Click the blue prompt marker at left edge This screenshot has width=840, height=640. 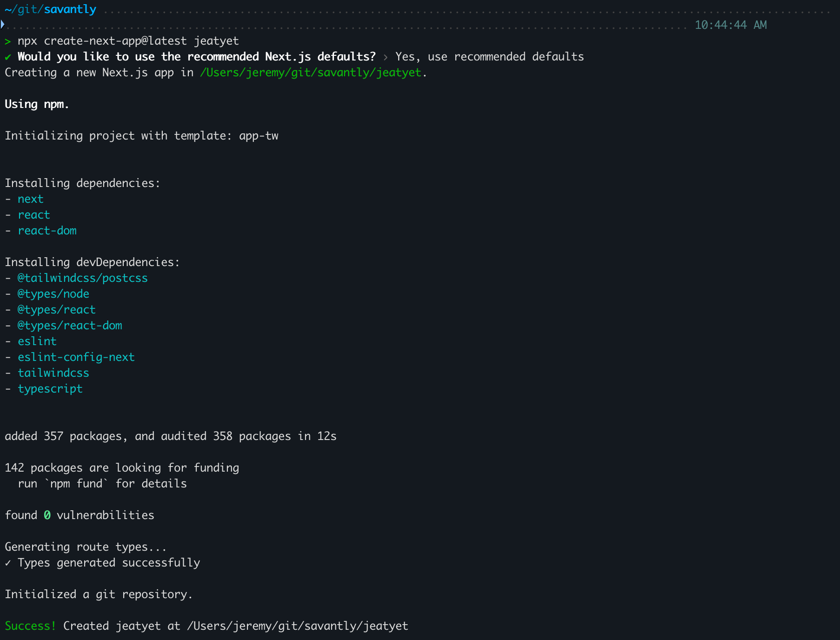3,24
